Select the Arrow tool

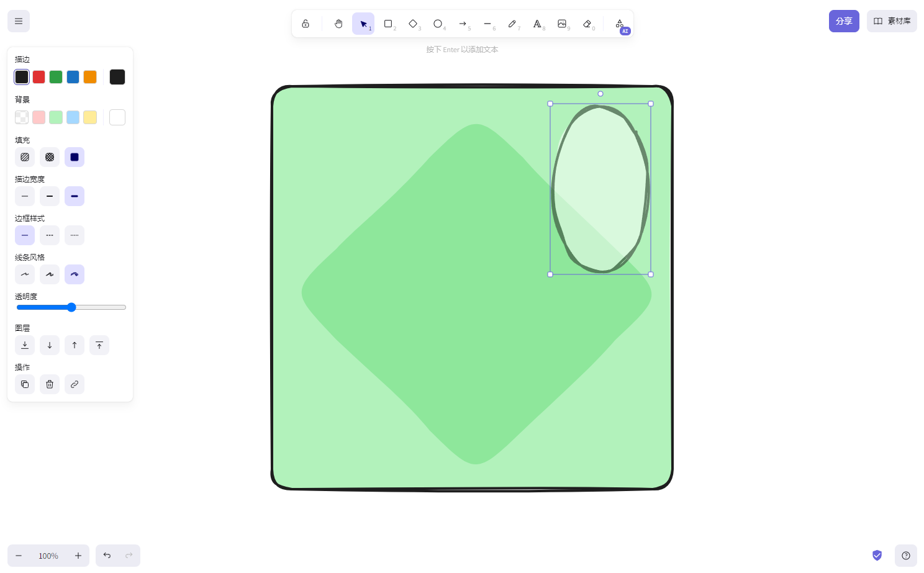[463, 24]
